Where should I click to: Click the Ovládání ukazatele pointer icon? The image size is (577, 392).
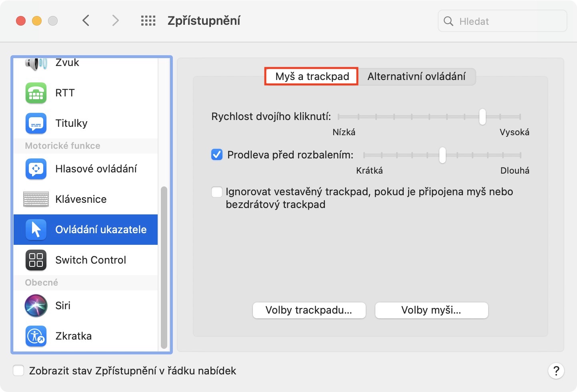[x=36, y=230]
